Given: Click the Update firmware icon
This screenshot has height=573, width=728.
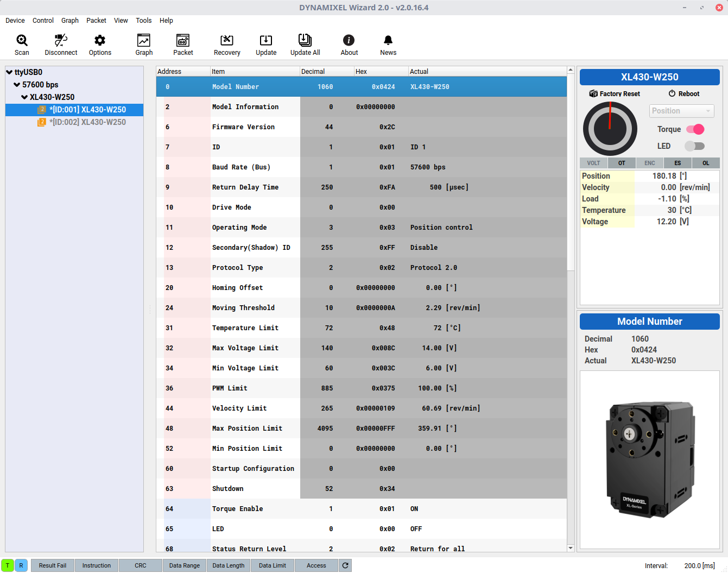Looking at the screenshot, I should 266,40.
